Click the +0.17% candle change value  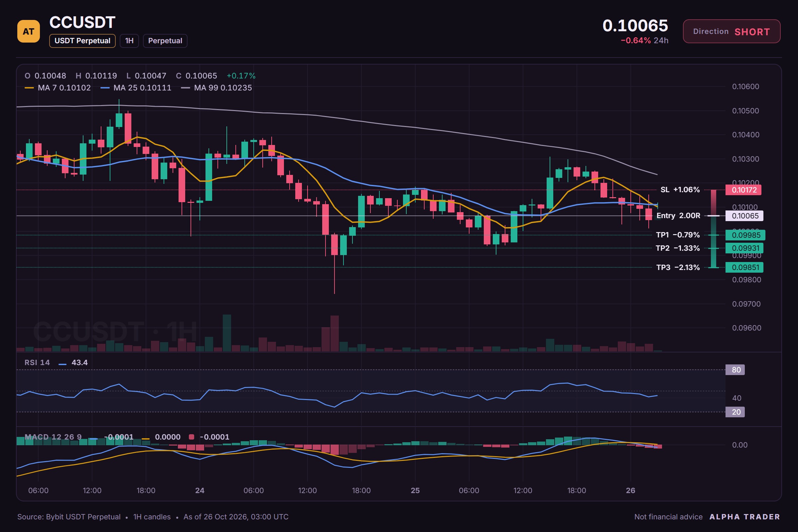(241, 76)
